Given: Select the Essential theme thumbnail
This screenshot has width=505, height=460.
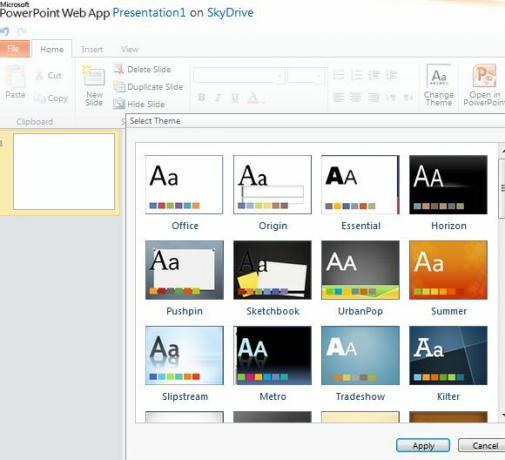Looking at the screenshot, I should coord(360,185).
